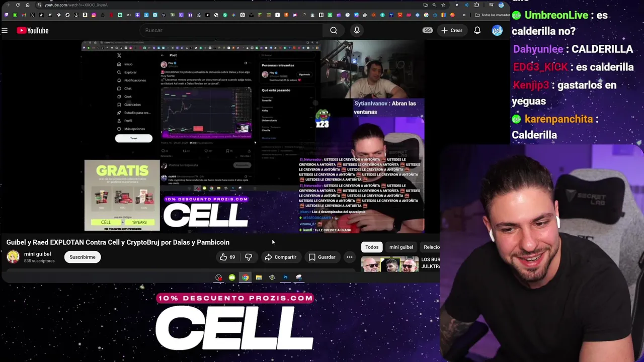Save video with Guardar button
The width and height of the screenshot is (644, 362).
[322, 257]
